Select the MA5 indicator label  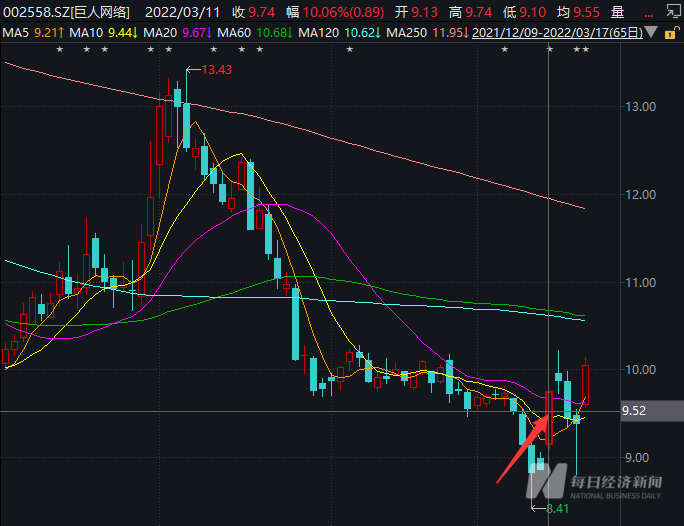tap(15, 32)
